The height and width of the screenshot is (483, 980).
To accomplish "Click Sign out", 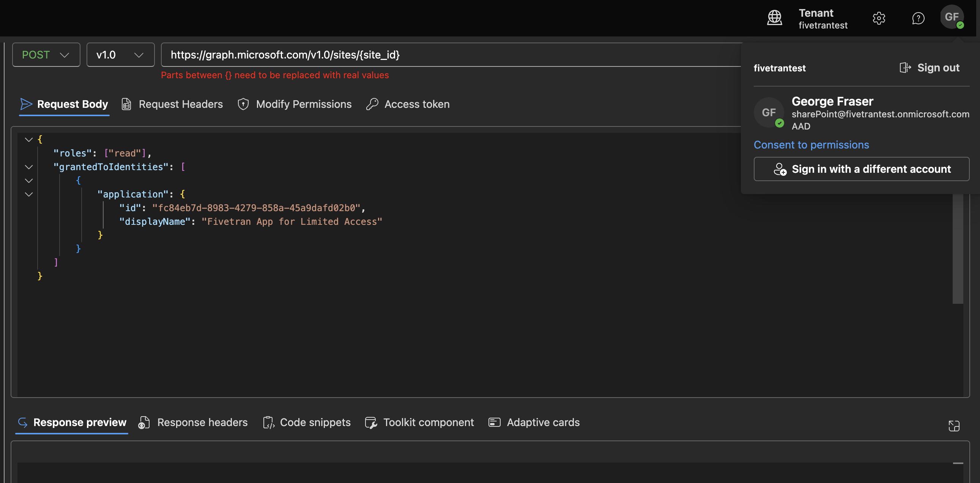I will 930,68.
